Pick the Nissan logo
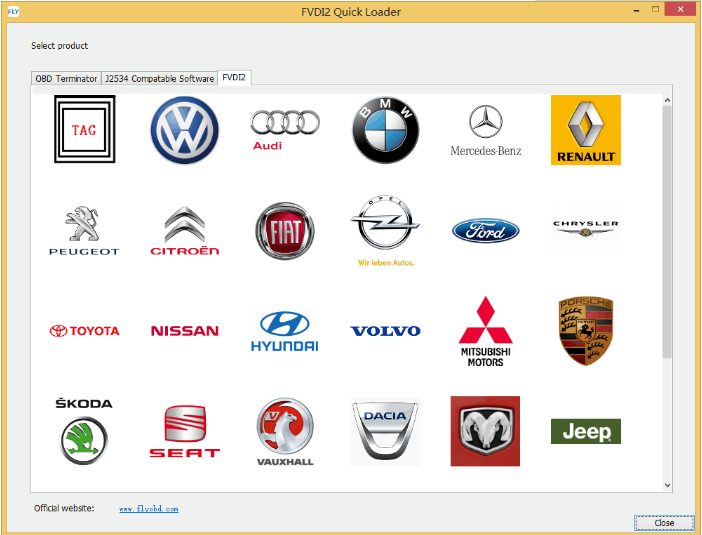Viewport: 702px width, 535px height. [184, 331]
